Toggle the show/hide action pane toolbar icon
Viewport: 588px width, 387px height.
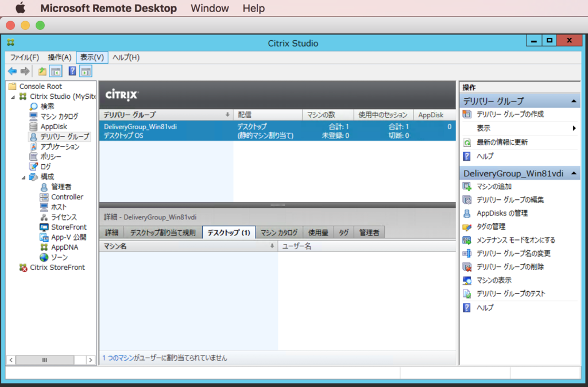[x=86, y=71]
